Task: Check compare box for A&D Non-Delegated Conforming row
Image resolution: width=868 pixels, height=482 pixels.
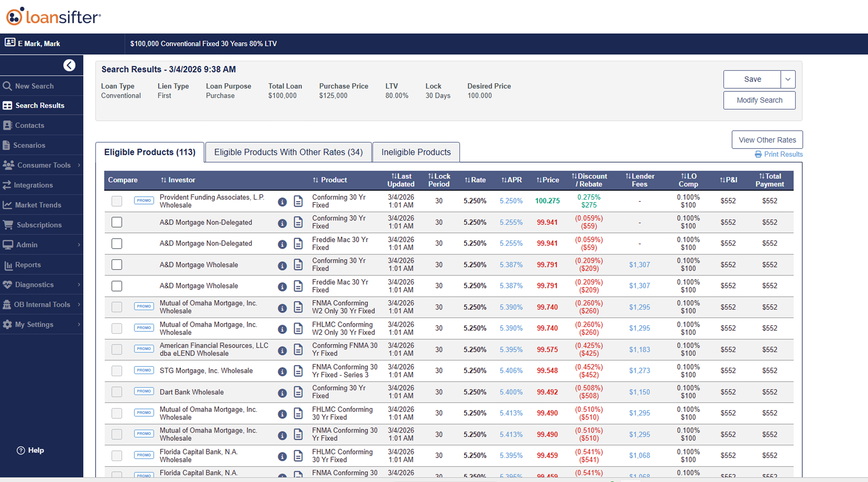Action: [117, 222]
